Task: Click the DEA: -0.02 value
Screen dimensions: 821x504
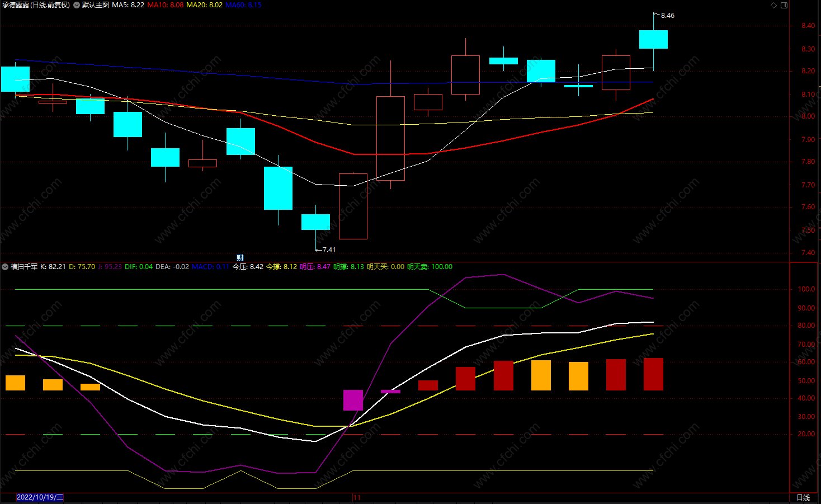Action: click(172, 267)
